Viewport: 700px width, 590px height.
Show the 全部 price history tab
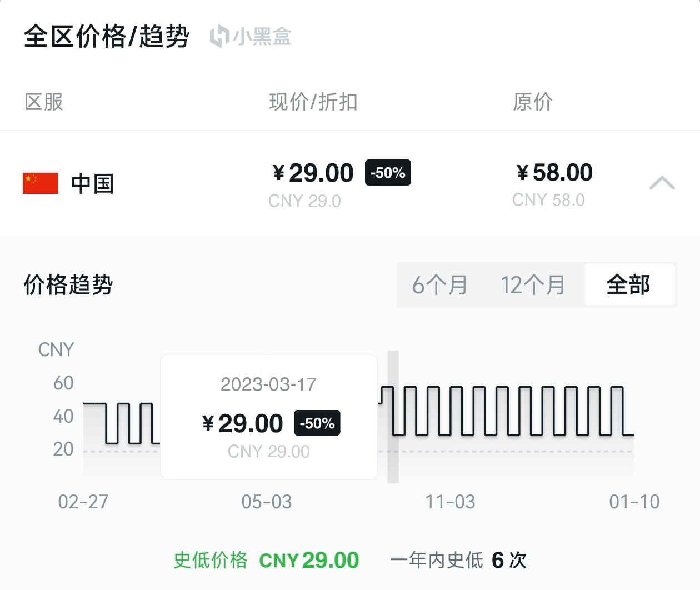(628, 285)
